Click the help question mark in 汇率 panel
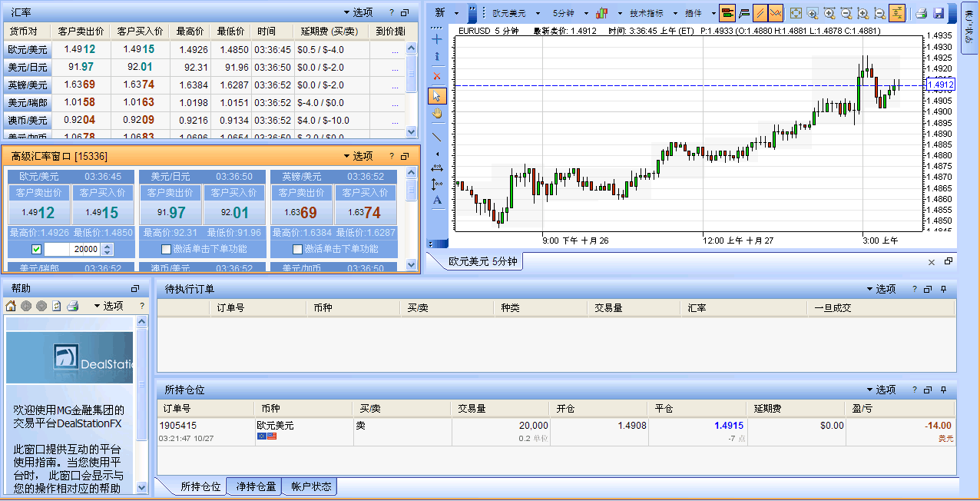The height and width of the screenshot is (501, 980). 391,12
